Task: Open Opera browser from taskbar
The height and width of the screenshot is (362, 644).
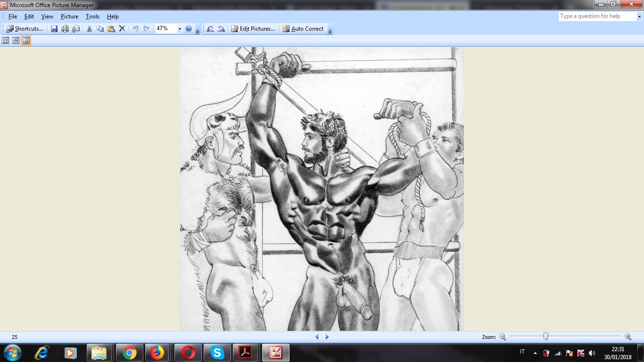Action: point(188,353)
